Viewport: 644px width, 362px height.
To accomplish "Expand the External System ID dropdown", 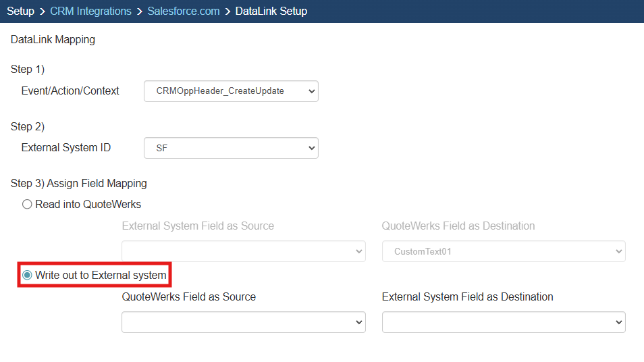I will tap(231, 148).
